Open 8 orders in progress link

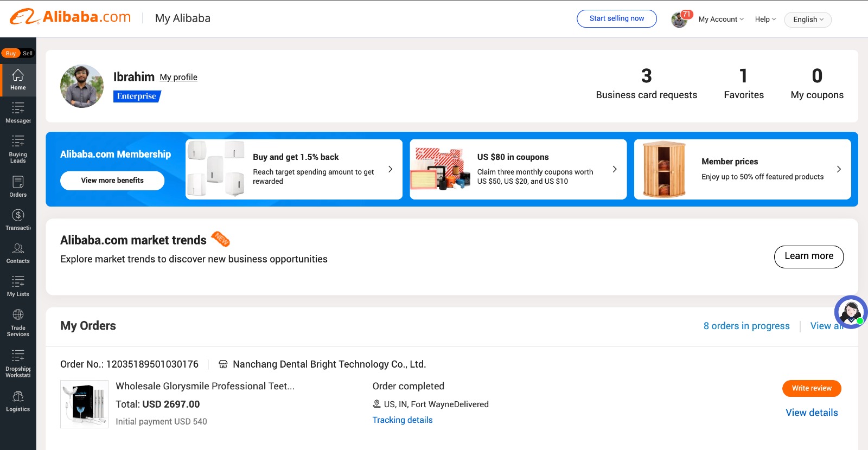pos(746,326)
